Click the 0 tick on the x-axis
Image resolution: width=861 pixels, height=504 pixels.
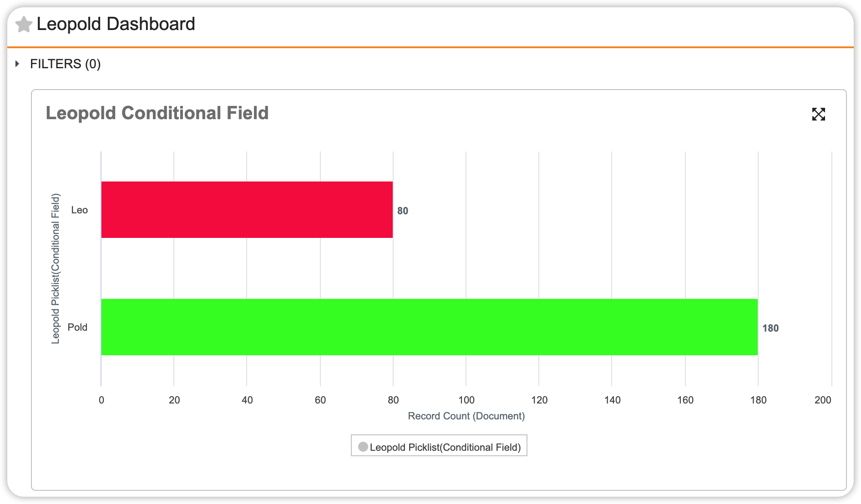101,400
